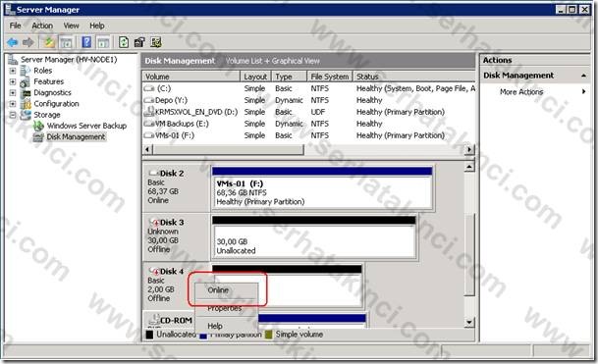
Task: Click the Disk Management tree icon
Action: point(38,137)
